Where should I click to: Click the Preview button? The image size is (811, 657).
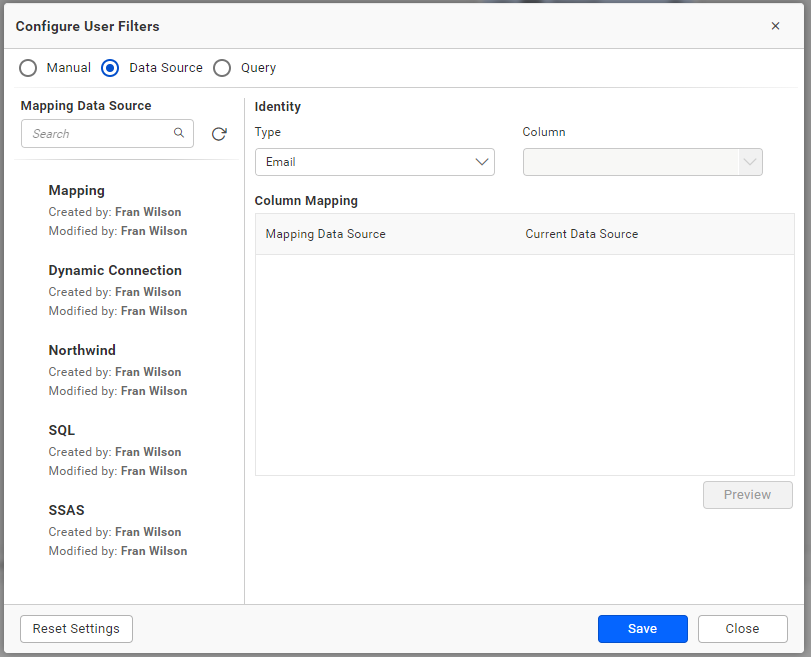(747, 494)
